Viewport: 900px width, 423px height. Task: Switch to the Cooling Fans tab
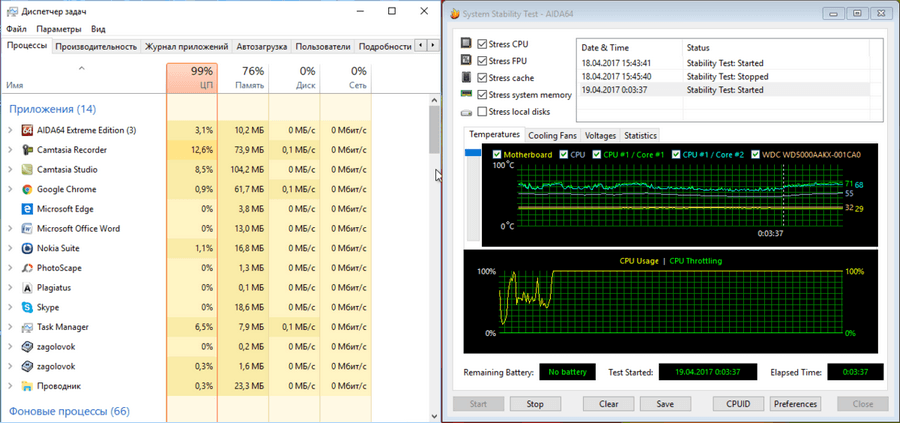pos(552,135)
